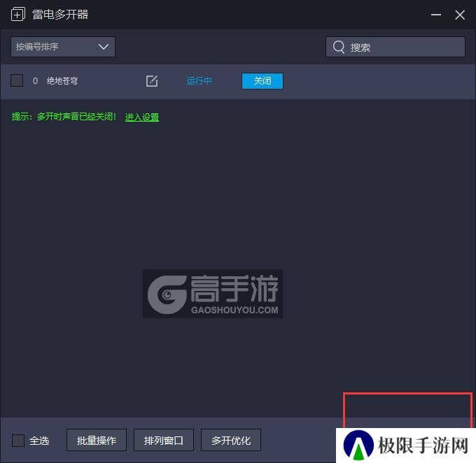Screen dimensions: 476x463
Task: Click the 雷电多开器 title bar logo icon
Action: (18, 15)
